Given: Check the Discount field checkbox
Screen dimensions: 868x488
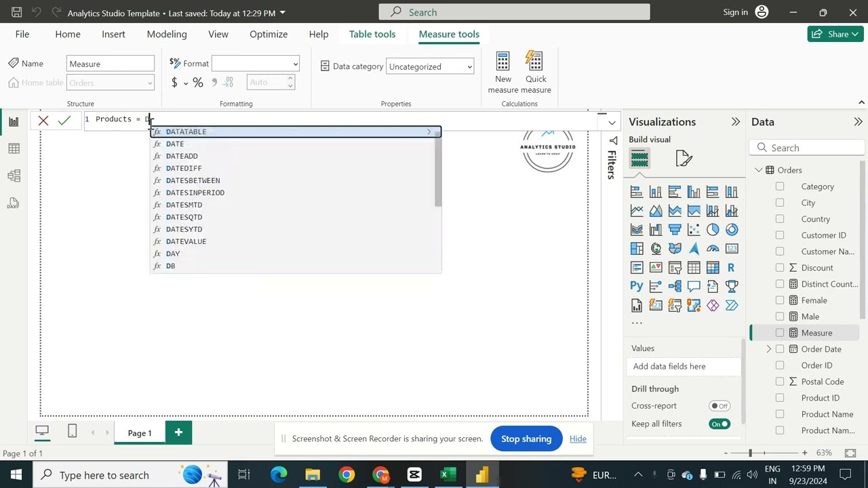Looking at the screenshot, I should [780, 268].
